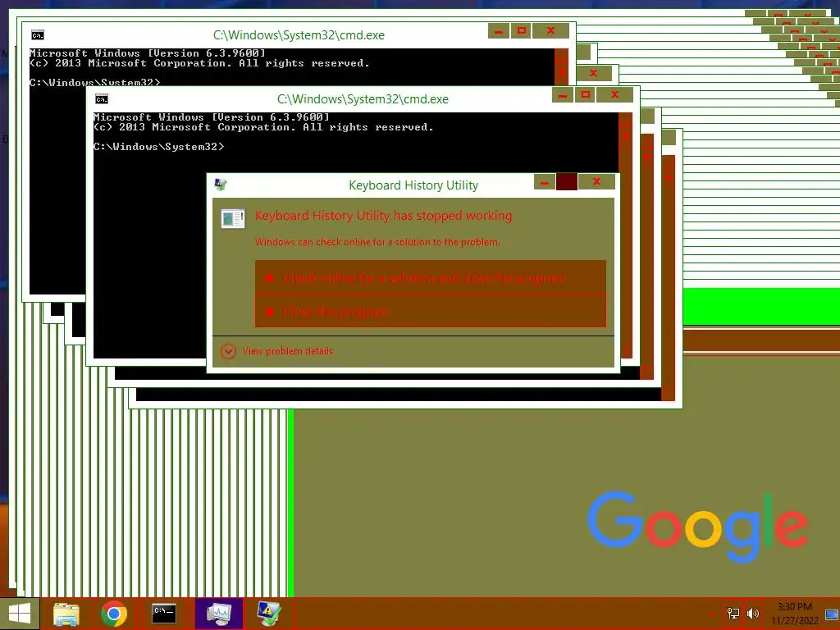Click Keyboard History Utility has stopped working heading
Image resolution: width=840 pixels, height=630 pixels.
(x=383, y=216)
